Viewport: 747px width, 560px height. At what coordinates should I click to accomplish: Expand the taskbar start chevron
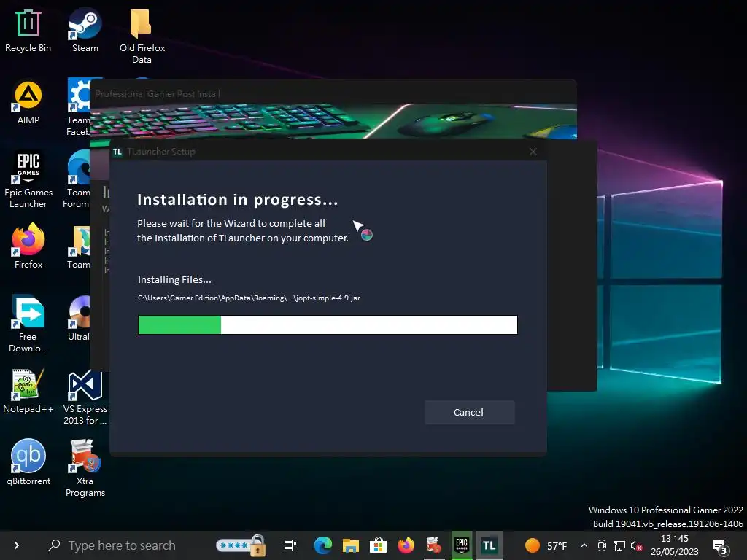[x=17, y=545]
